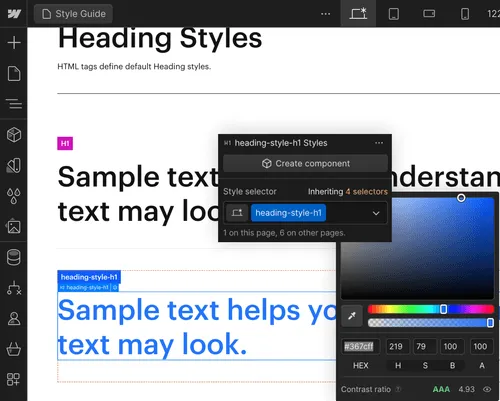Open the Inheriting 4 selectors link
Image resolution: width=500 pixels, height=401 pixels.
click(x=348, y=192)
